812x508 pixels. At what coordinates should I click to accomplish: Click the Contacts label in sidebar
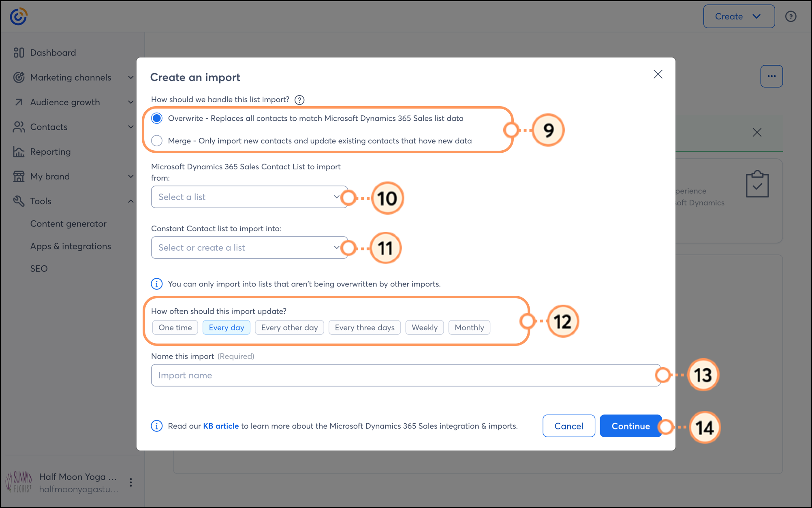point(49,127)
